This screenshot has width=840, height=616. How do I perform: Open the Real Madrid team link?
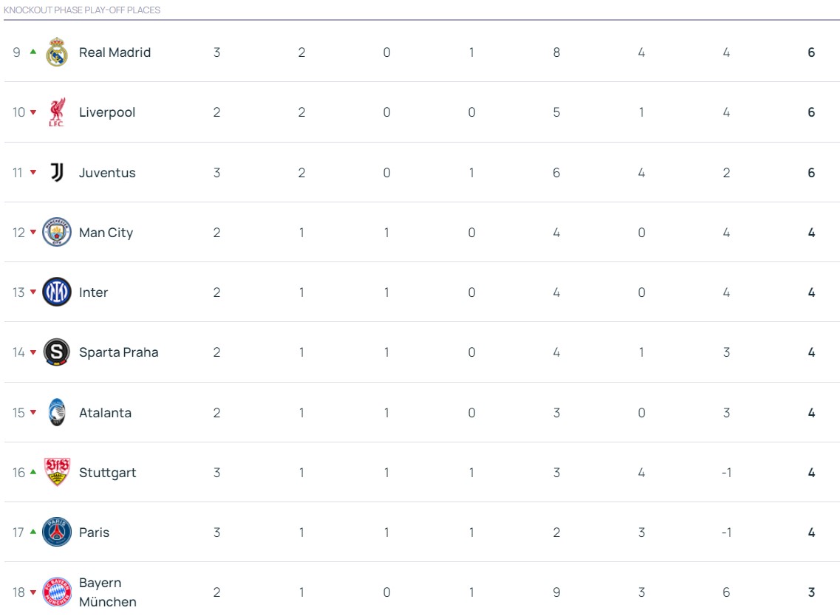pyautogui.click(x=115, y=52)
